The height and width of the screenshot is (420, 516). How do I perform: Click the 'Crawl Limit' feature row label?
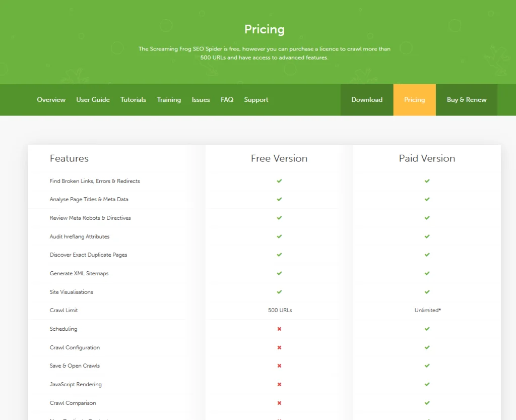tap(63, 310)
